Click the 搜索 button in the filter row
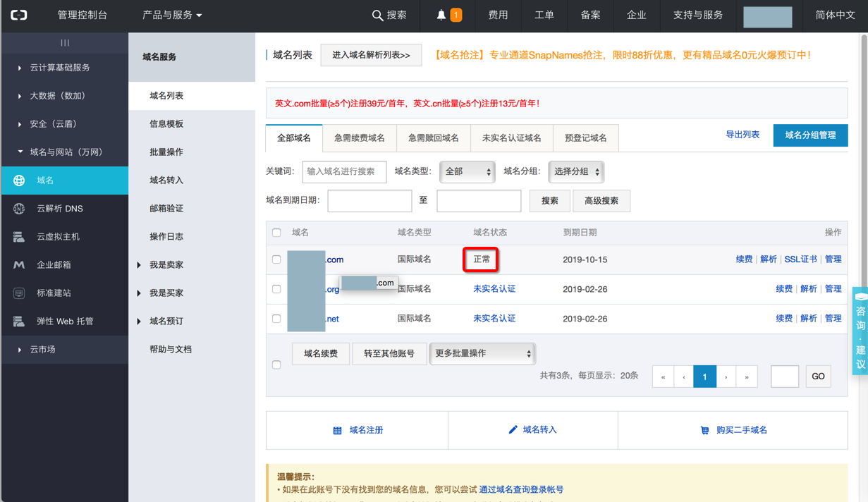 click(x=550, y=201)
